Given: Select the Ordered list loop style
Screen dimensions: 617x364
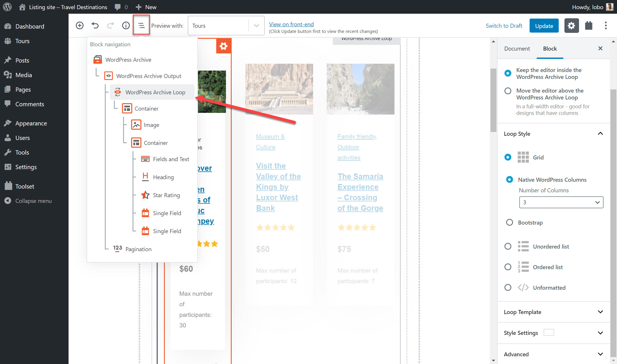Looking at the screenshot, I should click(x=508, y=267).
